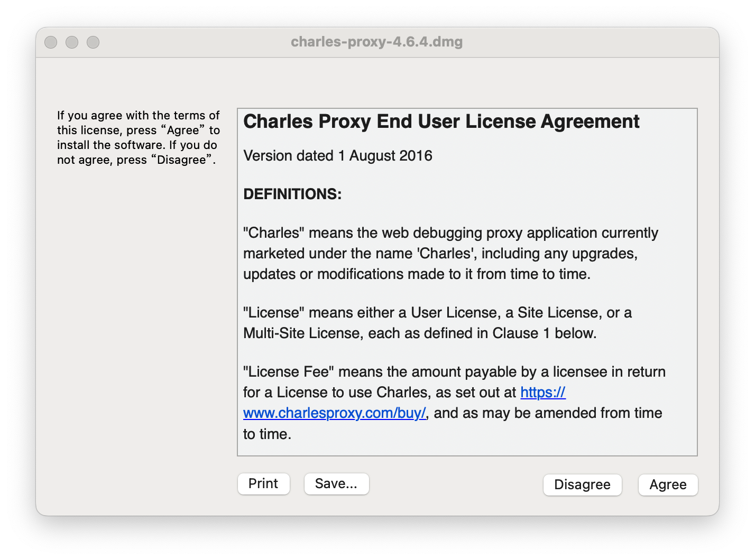755x560 pixels.
Task: Click the 'Version dated 1 August 2016' line
Action: [338, 156]
